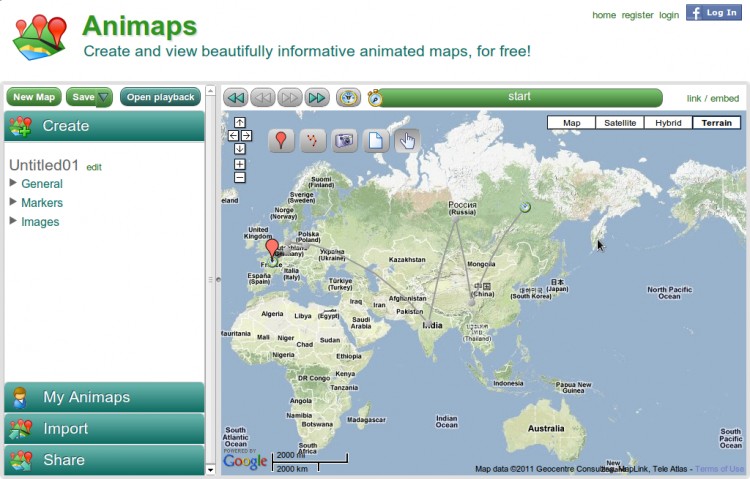Open the login link
The height and width of the screenshot is (479, 750).
pyautogui.click(x=669, y=15)
